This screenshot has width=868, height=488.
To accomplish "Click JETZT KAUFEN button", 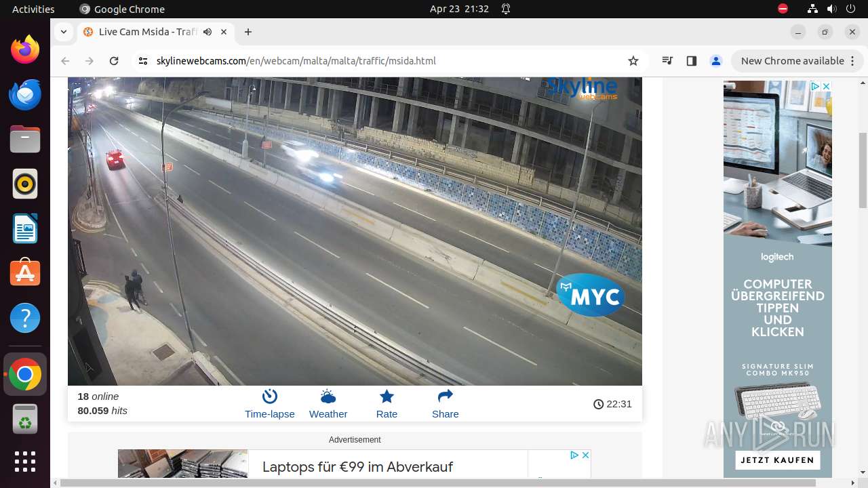I will coord(777,460).
